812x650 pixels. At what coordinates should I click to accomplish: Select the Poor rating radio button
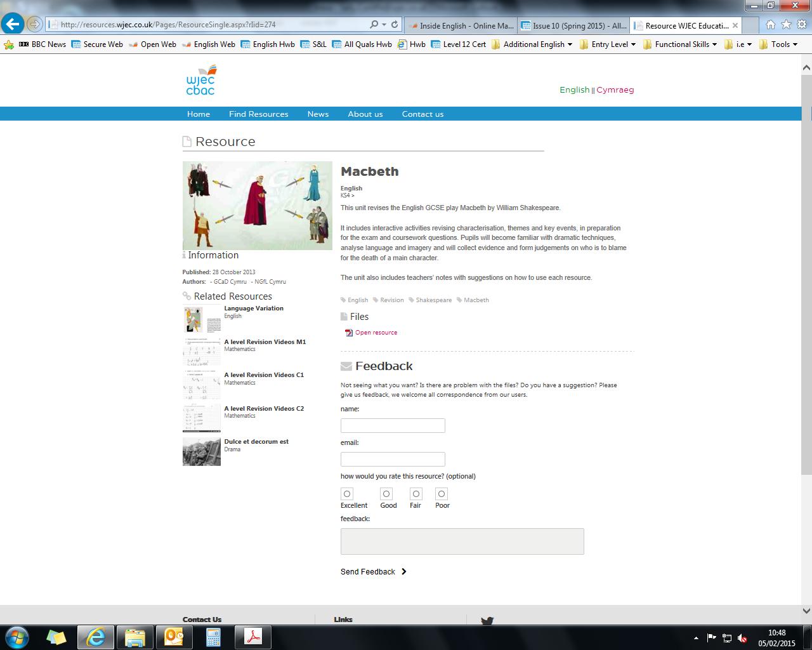click(442, 494)
